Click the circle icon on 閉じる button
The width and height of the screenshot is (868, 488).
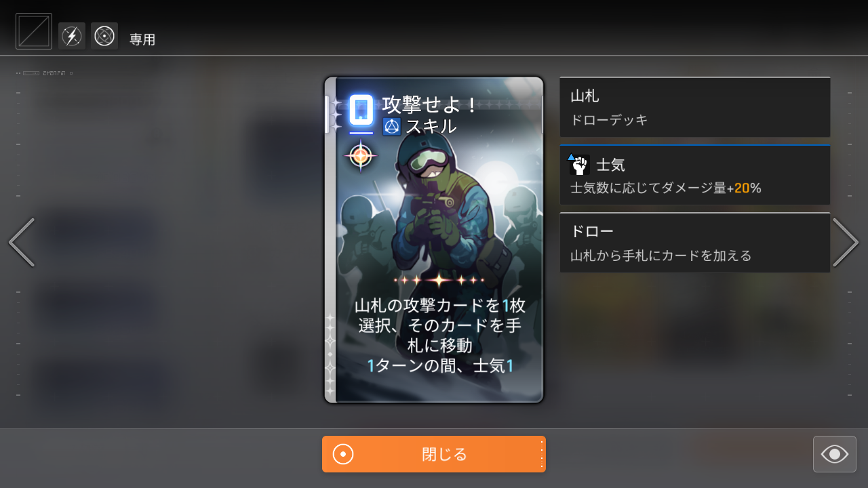[x=343, y=454]
